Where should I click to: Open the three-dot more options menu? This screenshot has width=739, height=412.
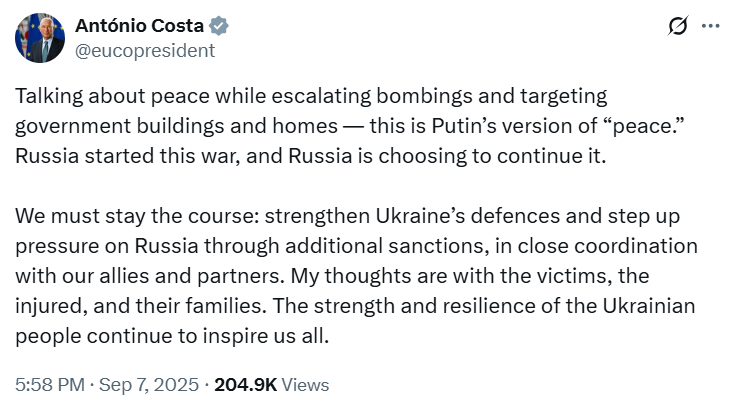click(711, 26)
